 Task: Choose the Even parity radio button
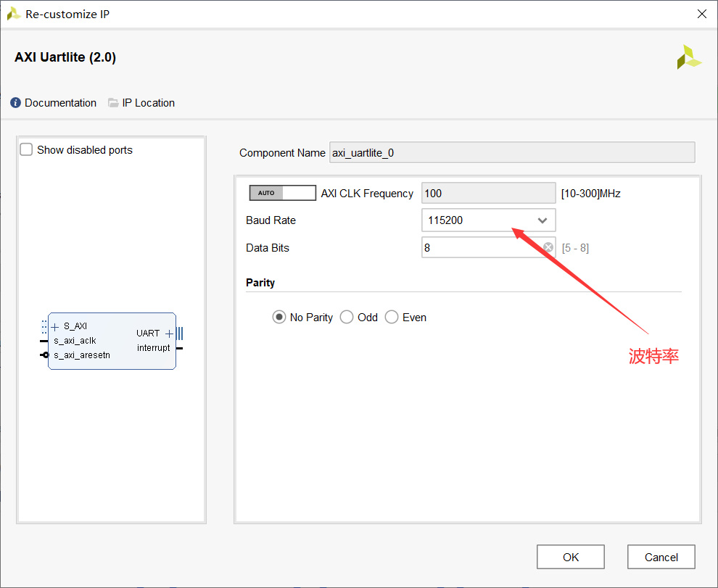click(392, 318)
